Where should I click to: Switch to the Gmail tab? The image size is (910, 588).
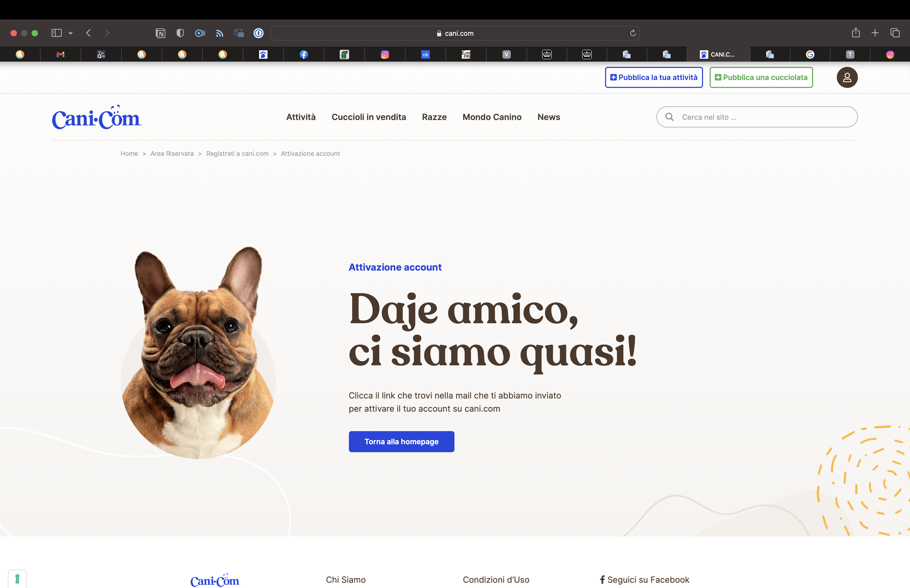(60, 54)
